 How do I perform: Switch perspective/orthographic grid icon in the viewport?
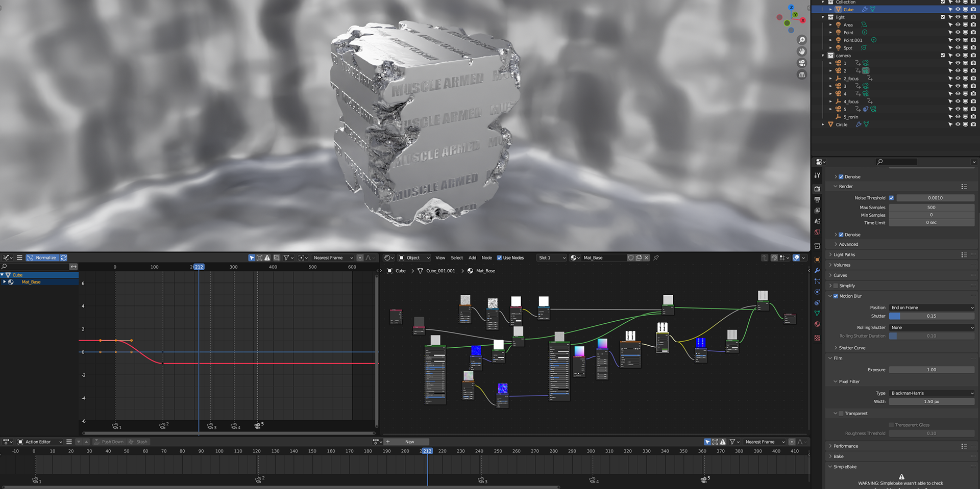click(x=802, y=74)
